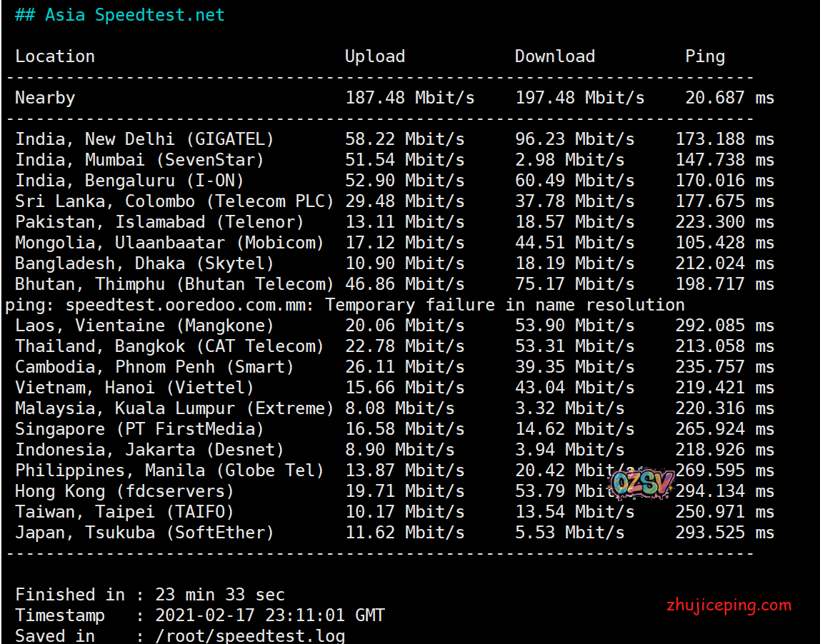This screenshot has width=820, height=644.
Task: Click the Upload column header
Action: tap(374, 56)
